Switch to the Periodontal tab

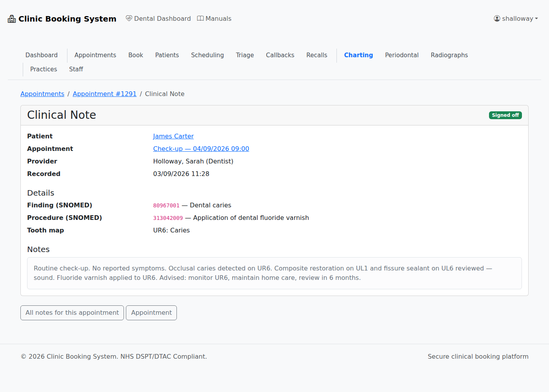[402, 55]
